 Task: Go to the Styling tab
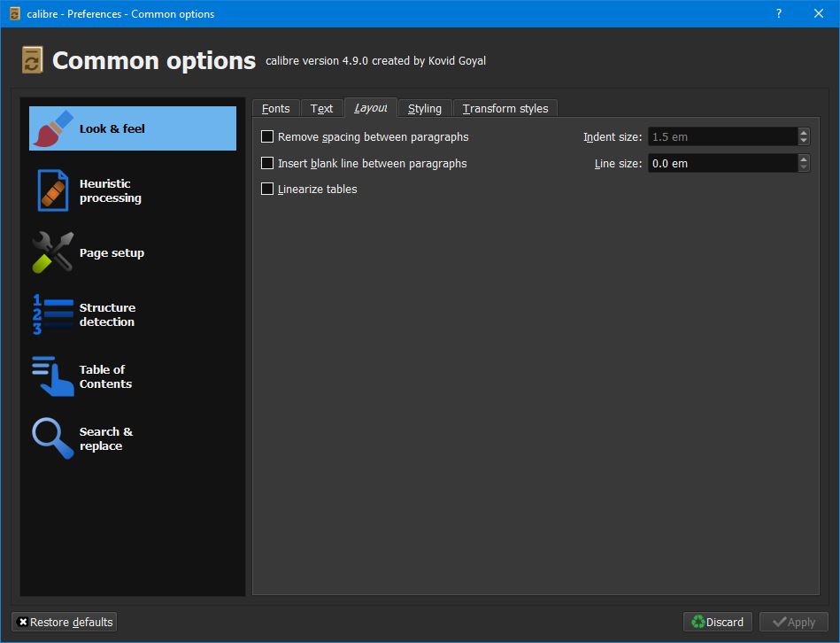pos(425,108)
